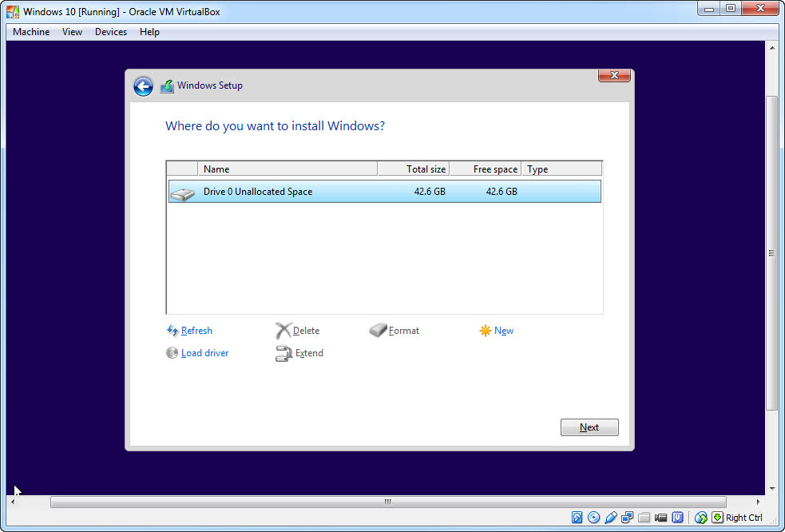
Task: Click the Windows Setup title icon
Action: pos(167,86)
